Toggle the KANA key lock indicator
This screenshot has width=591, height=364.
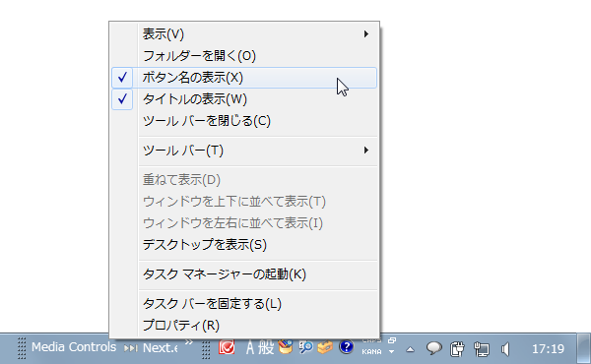pos(371,352)
